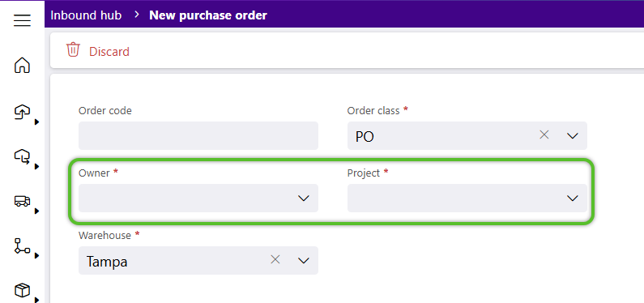Screen dimensions: 644x303
Task: Expand the truck icon submenu arrow
Action: point(36,211)
